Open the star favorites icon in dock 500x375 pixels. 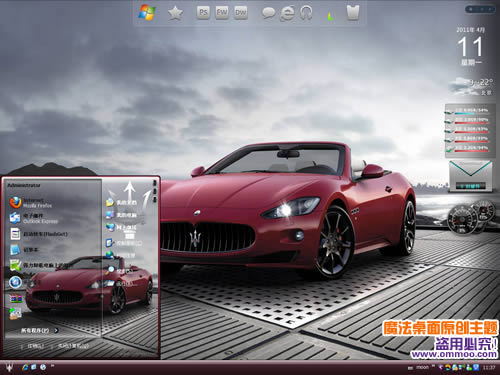[175, 13]
